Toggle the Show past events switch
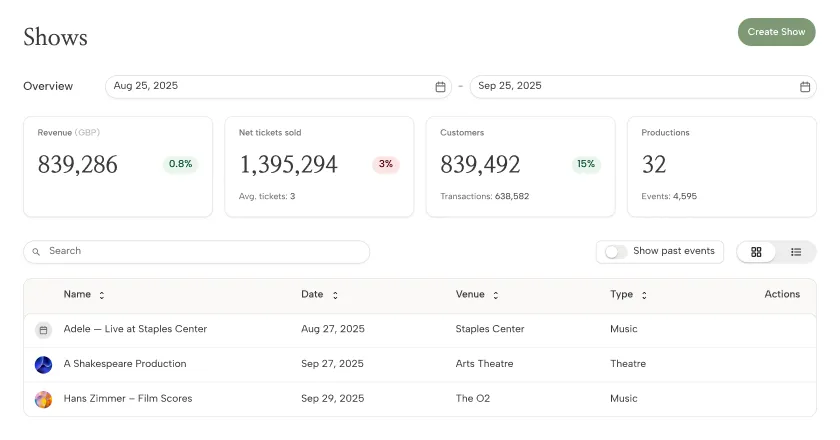This screenshot has height=440, width=840. click(616, 252)
